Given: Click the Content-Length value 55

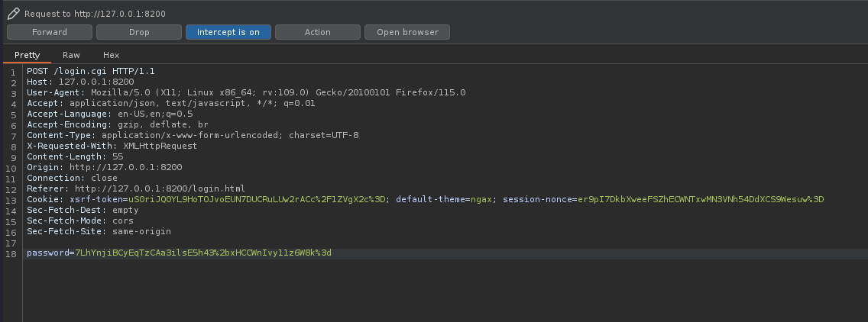Looking at the screenshot, I should click(118, 156).
